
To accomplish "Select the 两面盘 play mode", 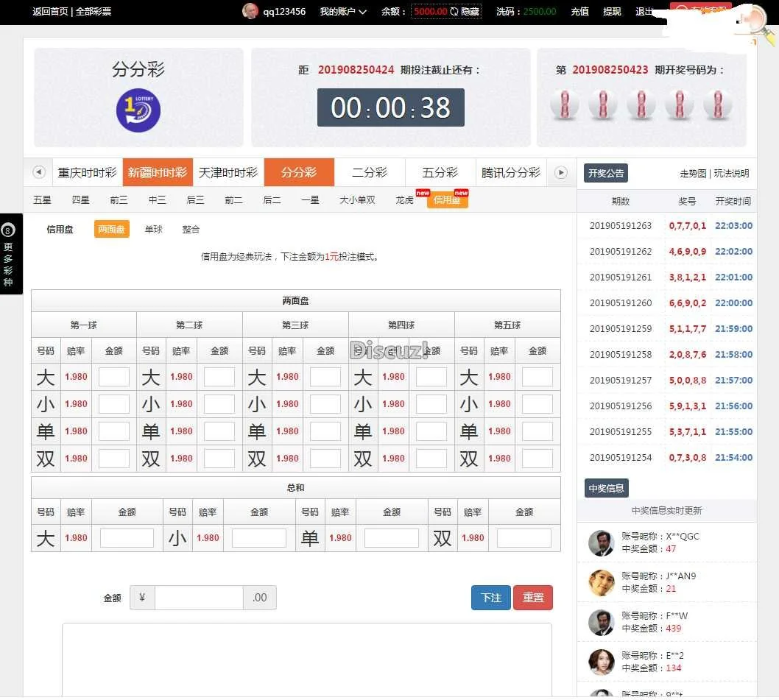I will [111, 229].
